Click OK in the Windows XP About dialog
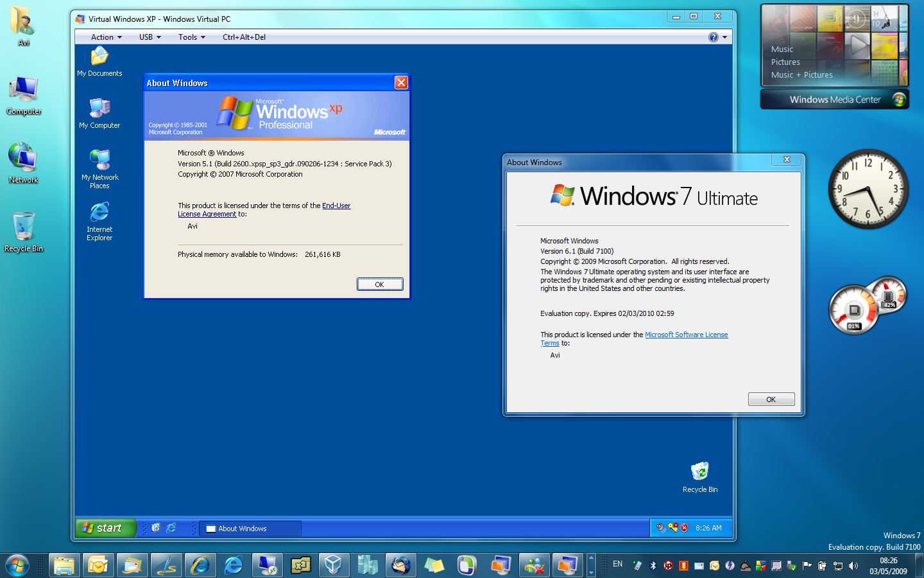 click(x=380, y=285)
